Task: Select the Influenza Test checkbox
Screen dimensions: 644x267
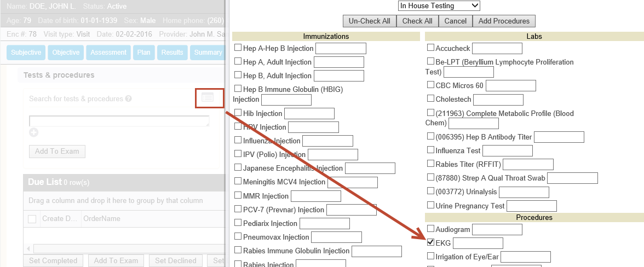Action: pos(430,150)
